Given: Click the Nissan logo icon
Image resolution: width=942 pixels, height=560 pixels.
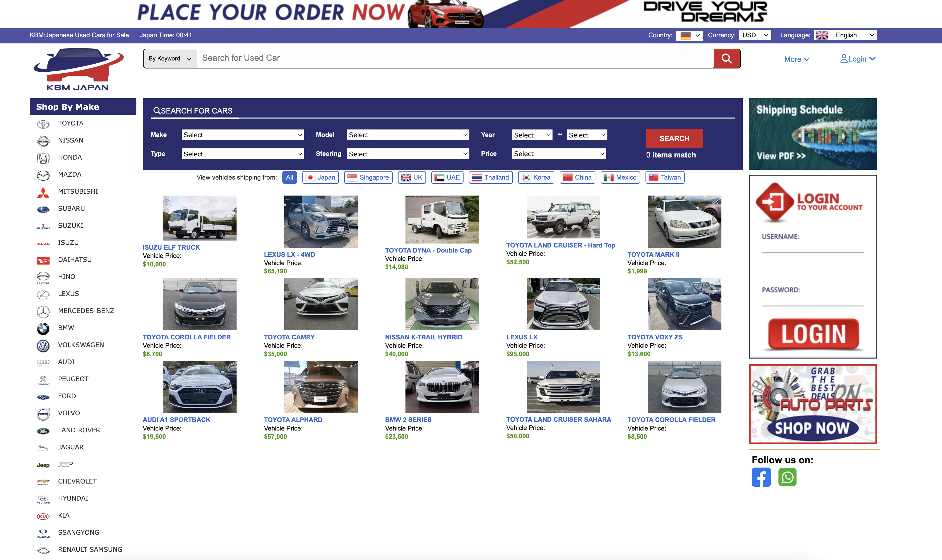Looking at the screenshot, I should point(43,141).
